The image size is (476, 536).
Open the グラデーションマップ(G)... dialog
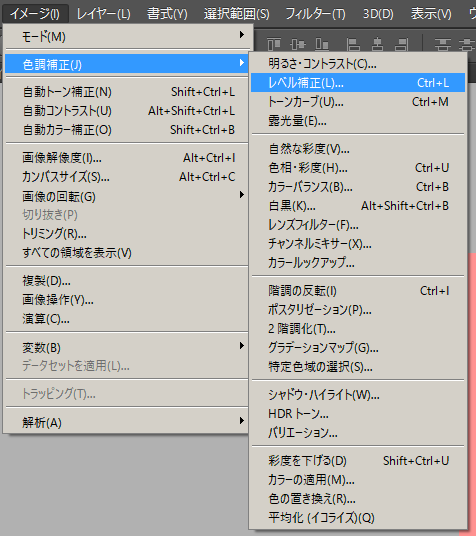tap(358, 348)
